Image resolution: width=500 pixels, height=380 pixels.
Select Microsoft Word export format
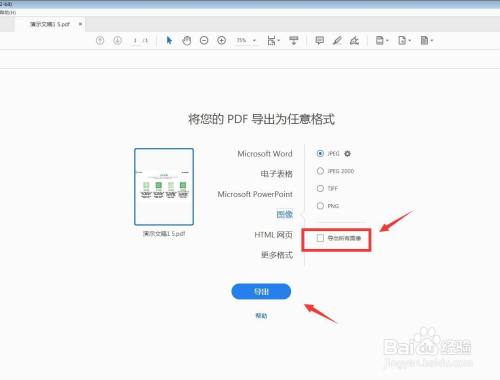click(265, 154)
